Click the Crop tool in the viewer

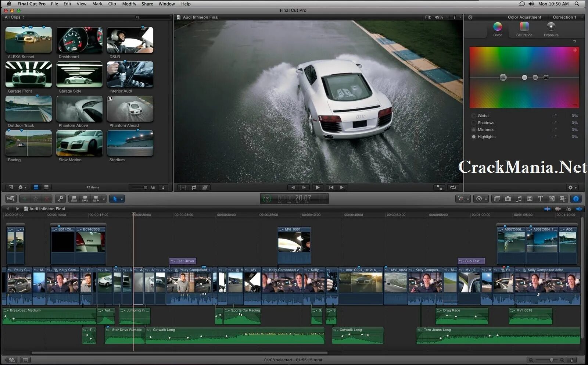194,187
